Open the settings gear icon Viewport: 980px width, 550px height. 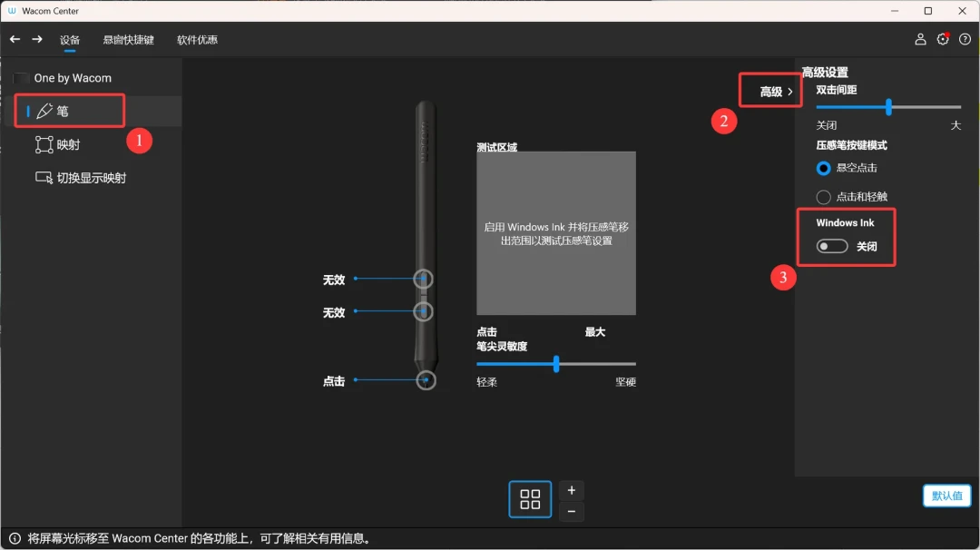[x=943, y=39]
